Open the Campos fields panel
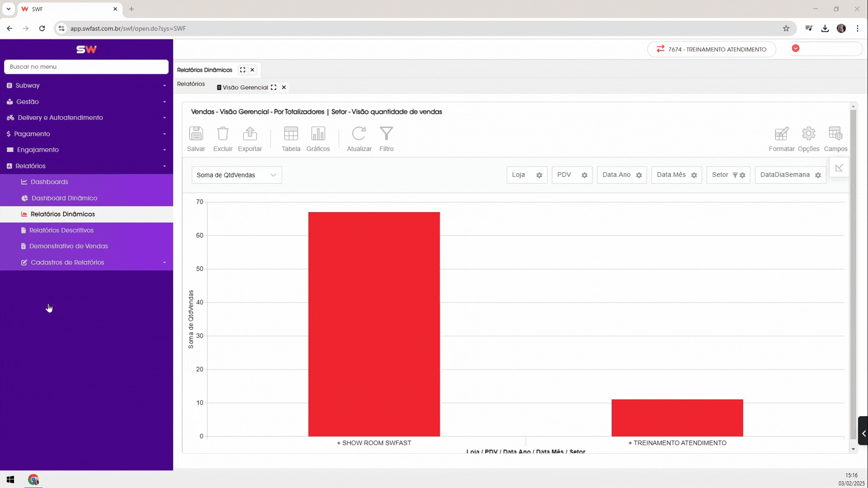The width and height of the screenshot is (868, 488). click(x=835, y=138)
